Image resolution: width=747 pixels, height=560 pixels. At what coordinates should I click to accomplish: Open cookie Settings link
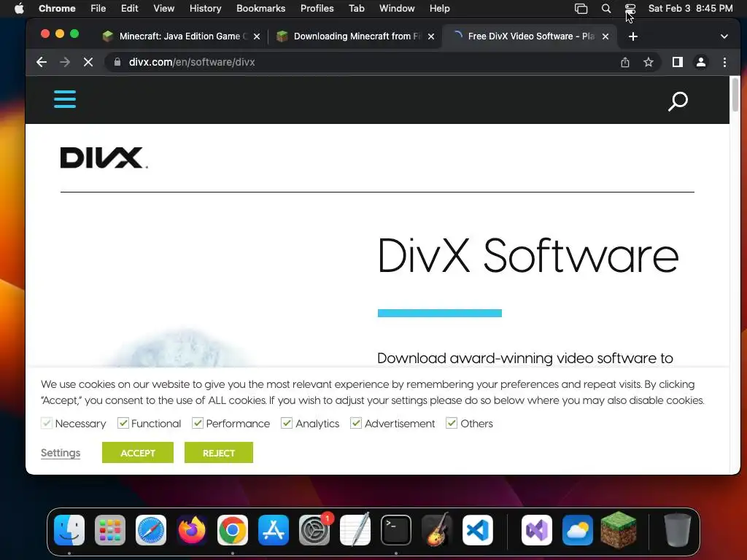(61, 452)
